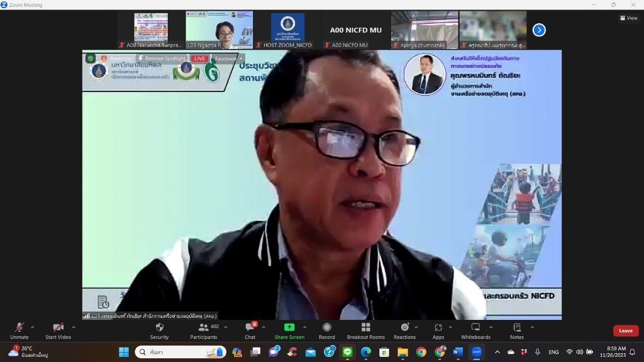The image size is (644, 362).
Task: Open Breakout Rooms
Action: click(366, 331)
